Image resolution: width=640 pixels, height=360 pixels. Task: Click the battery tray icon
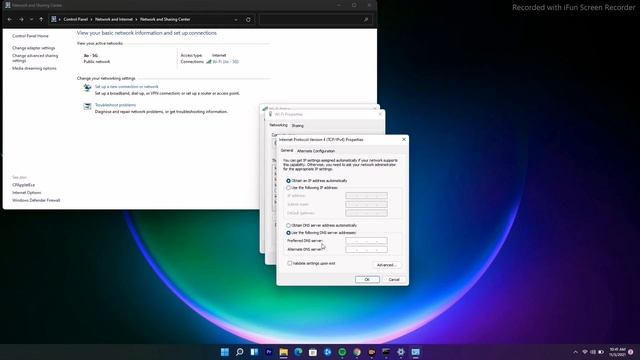pos(601,352)
